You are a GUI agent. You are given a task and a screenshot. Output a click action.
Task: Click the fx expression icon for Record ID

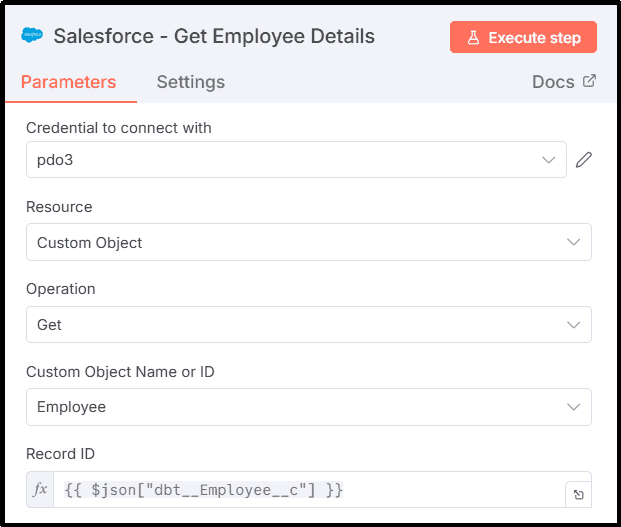pyautogui.click(x=40, y=490)
